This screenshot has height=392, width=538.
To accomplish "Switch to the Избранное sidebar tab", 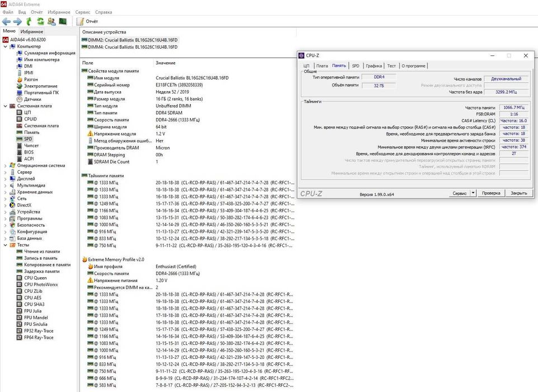I will click(31, 31).
